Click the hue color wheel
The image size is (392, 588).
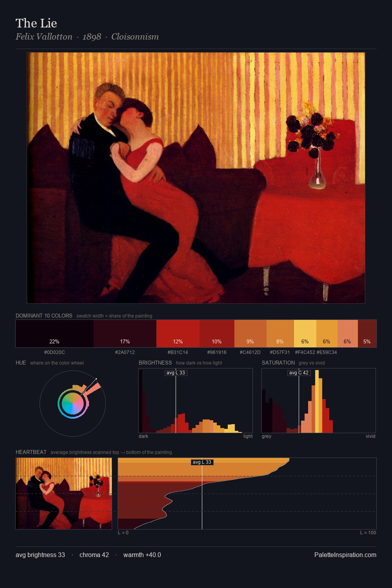point(73,403)
